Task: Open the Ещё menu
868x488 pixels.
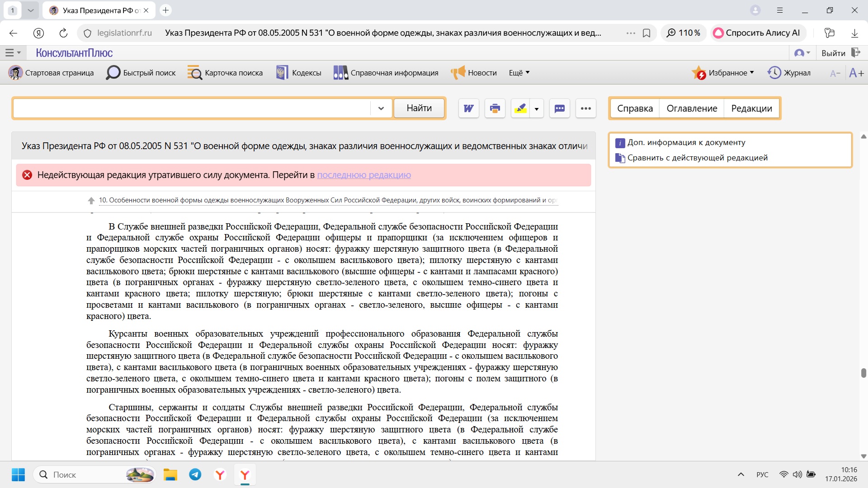Action: click(519, 72)
